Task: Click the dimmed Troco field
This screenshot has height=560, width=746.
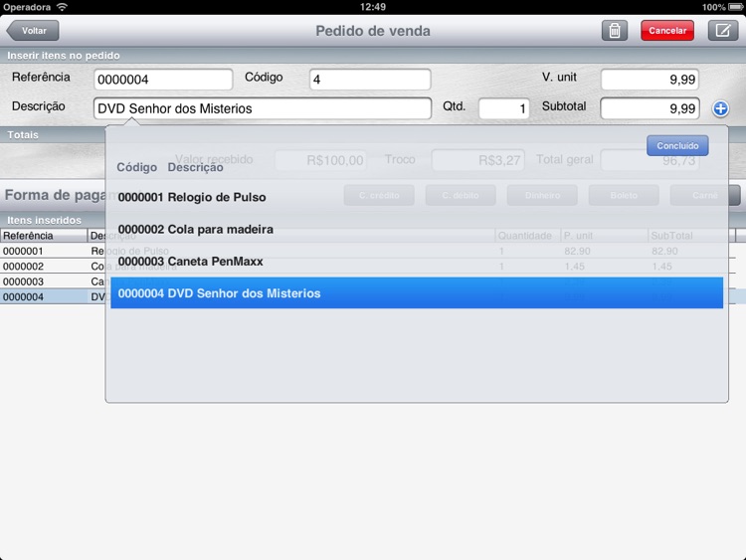Action: click(477, 160)
